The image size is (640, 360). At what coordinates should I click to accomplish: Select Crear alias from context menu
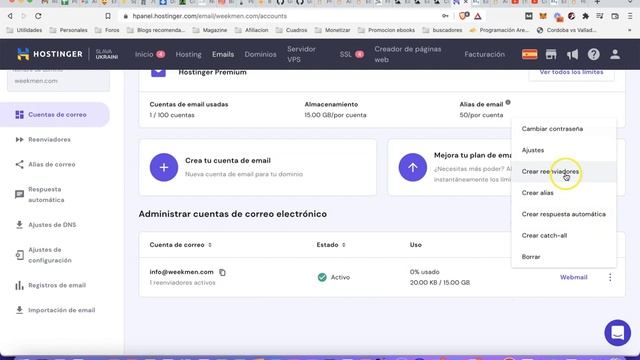[x=564, y=193]
